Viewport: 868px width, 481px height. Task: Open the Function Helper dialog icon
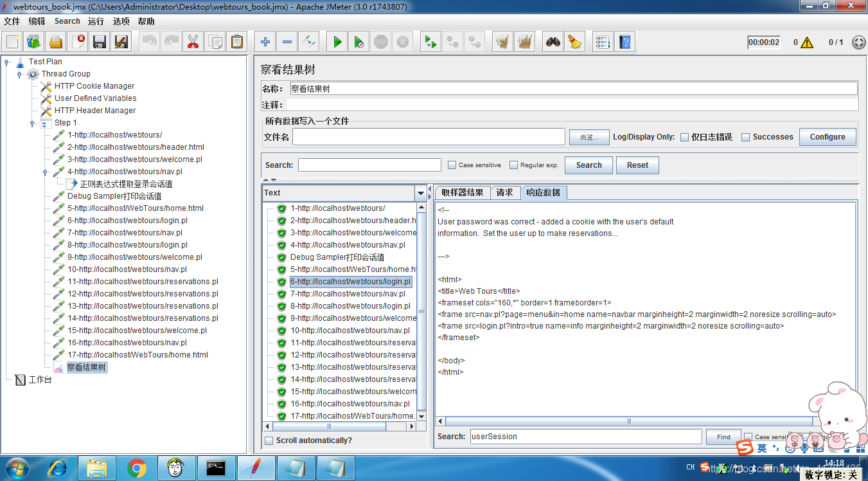[x=602, y=42]
